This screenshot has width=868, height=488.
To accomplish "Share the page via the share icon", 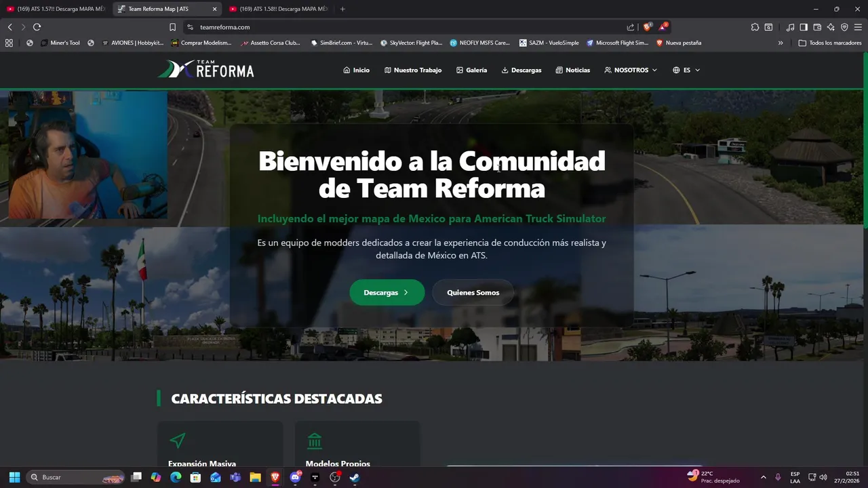I will (631, 27).
